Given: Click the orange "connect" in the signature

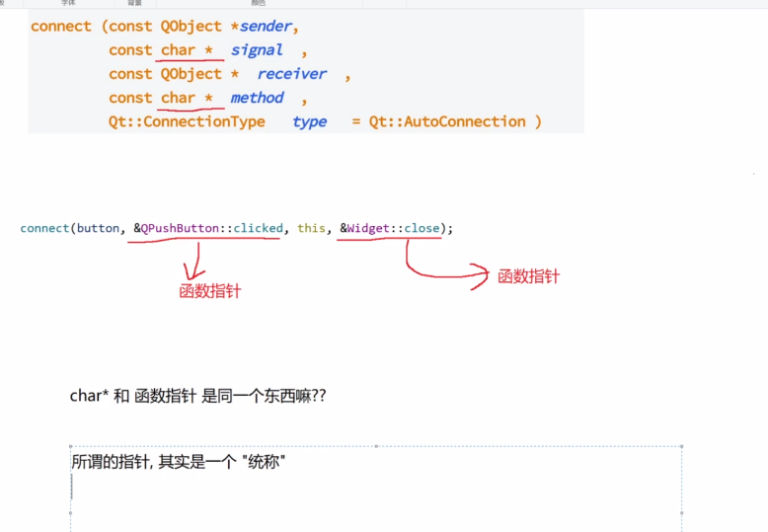Looking at the screenshot, I should click(x=61, y=26).
